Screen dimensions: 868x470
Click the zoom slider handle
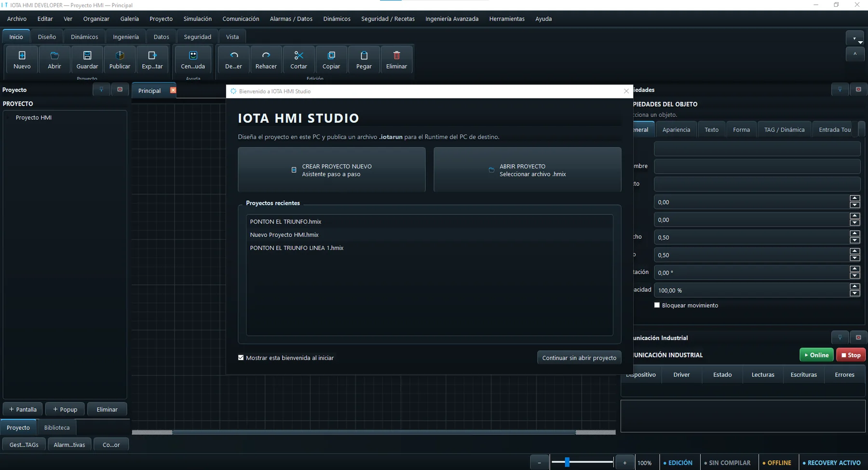click(x=567, y=462)
